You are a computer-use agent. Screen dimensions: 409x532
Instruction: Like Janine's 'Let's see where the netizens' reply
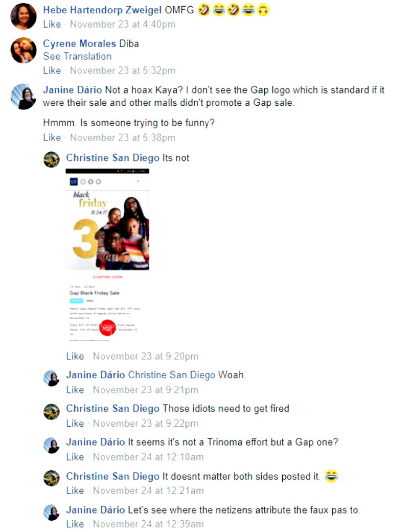point(75,524)
